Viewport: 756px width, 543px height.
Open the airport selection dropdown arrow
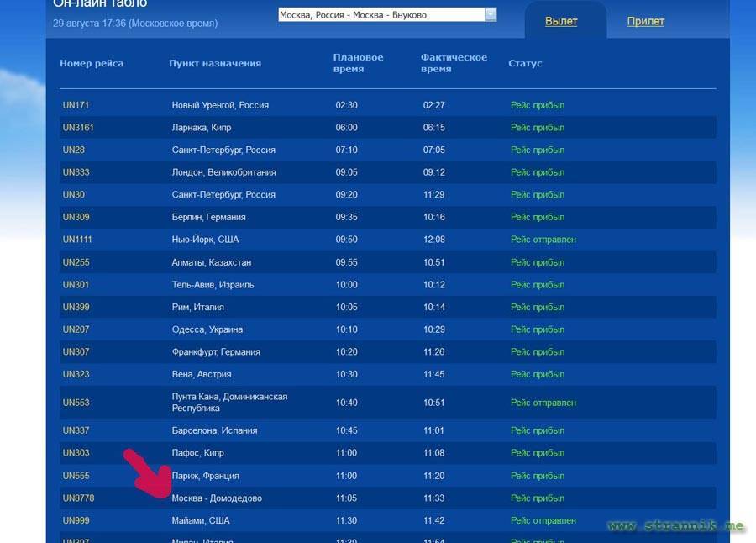pyautogui.click(x=491, y=14)
